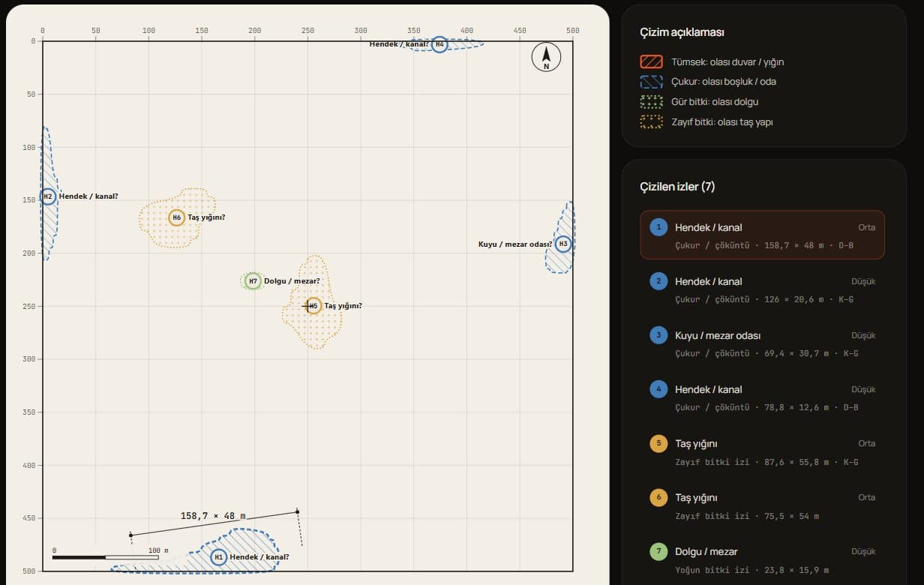The width and height of the screenshot is (924, 585).
Task: Select the H1 marker on the map
Action: [218, 557]
